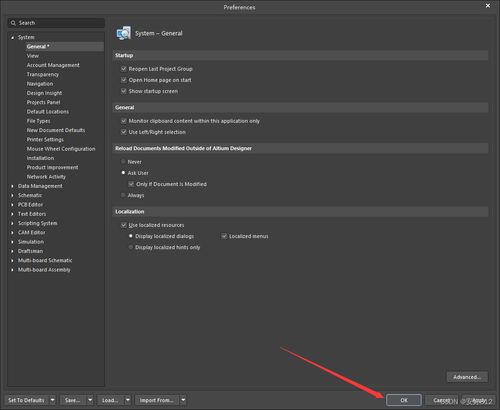Open Default Locations preferences
Viewport: 500px width, 410px height.
tap(48, 112)
